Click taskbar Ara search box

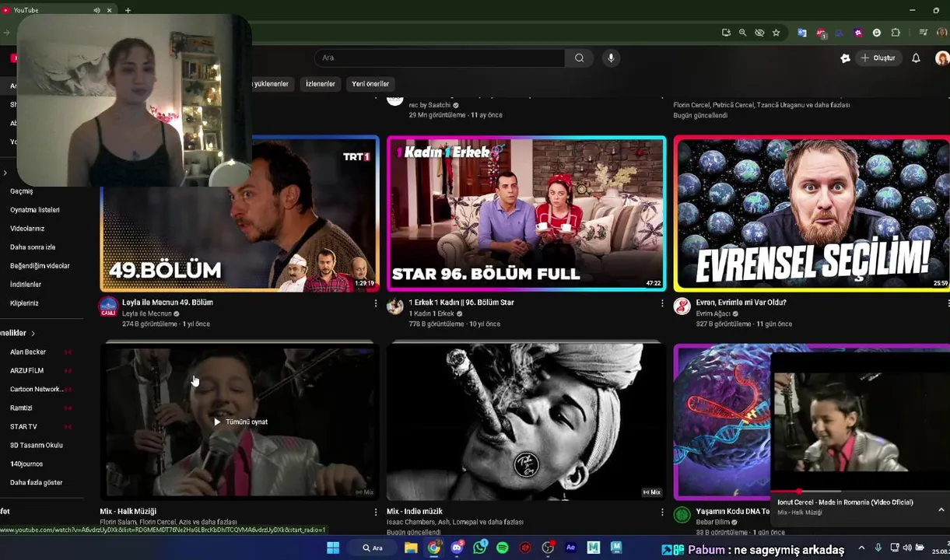point(373,548)
